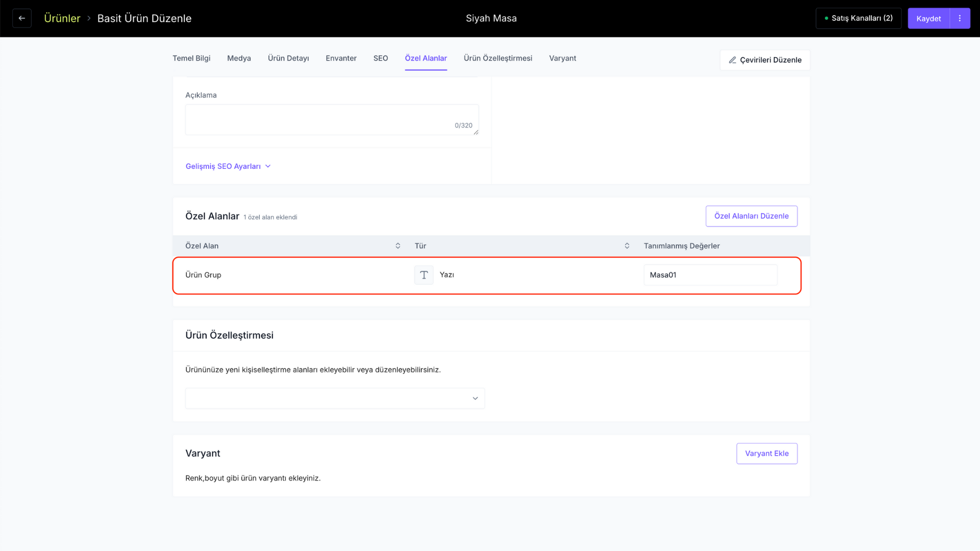The width and height of the screenshot is (980, 551).
Task: Click Özel Alanları Düzenle button
Action: (751, 216)
